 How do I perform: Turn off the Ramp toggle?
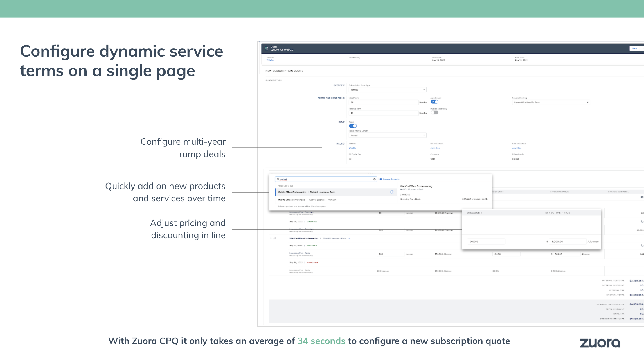tap(353, 126)
